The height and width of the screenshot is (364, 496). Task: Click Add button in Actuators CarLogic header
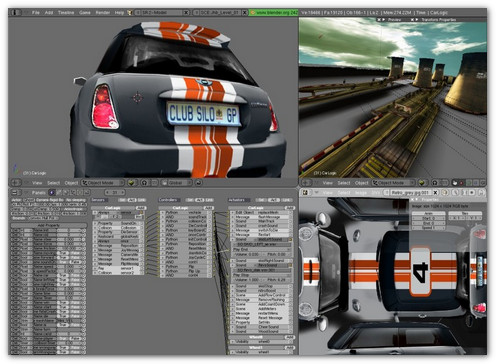[x=289, y=208]
